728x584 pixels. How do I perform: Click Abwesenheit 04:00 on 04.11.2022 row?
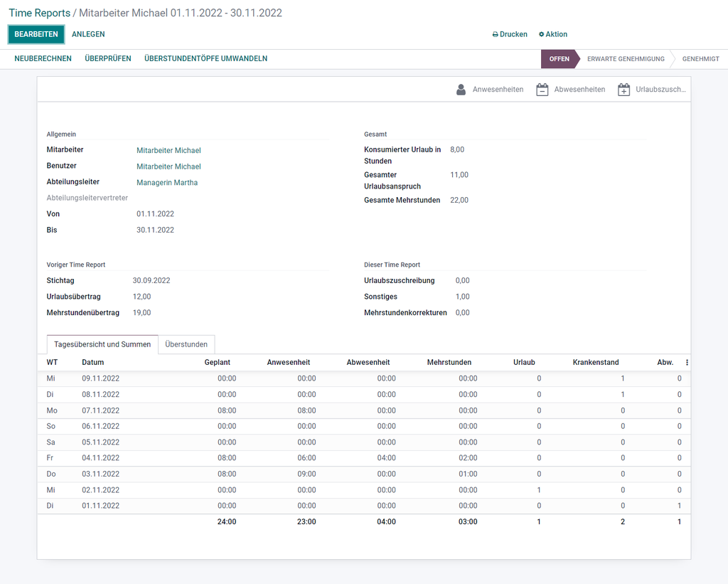tap(386, 458)
